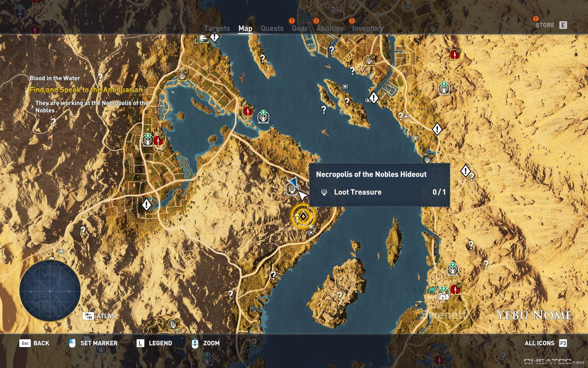Click the circular atlas minimap globe
This screenshot has height=368, width=588.
pos(50,291)
